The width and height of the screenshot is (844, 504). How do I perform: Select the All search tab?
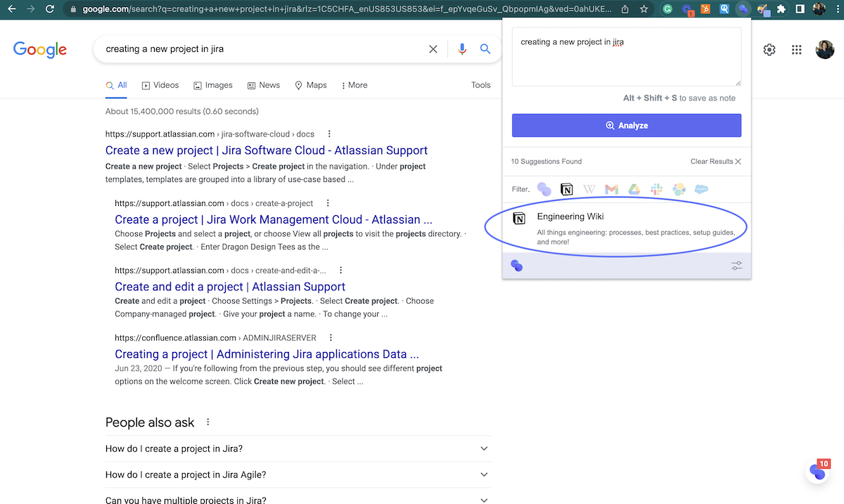pos(117,85)
